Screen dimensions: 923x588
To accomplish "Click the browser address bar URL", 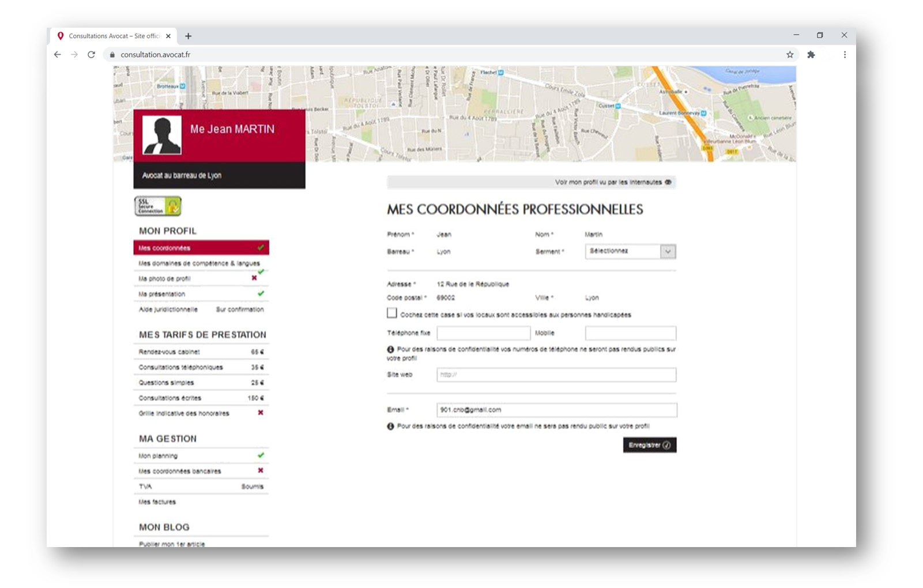I will pyautogui.click(x=156, y=55).
